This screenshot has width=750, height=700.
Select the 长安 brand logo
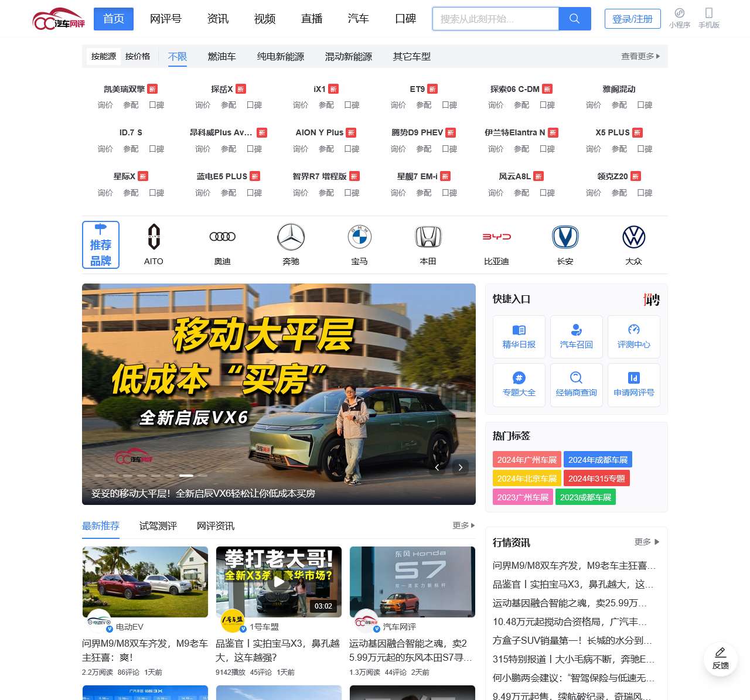click(565, 237)
